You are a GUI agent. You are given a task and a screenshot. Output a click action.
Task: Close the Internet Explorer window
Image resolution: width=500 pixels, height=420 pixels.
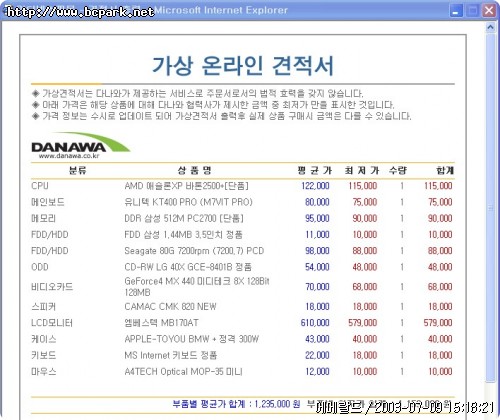489,11
